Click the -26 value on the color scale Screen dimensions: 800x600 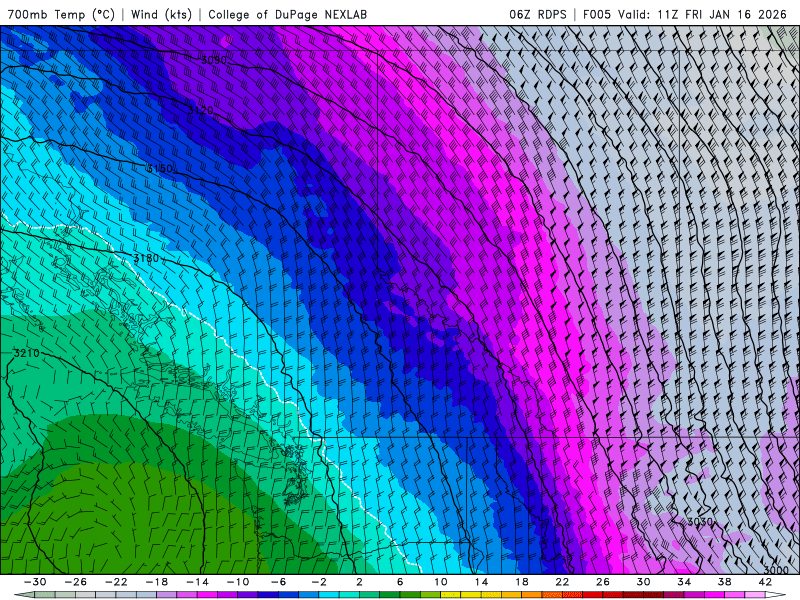[x=76, y=582]
